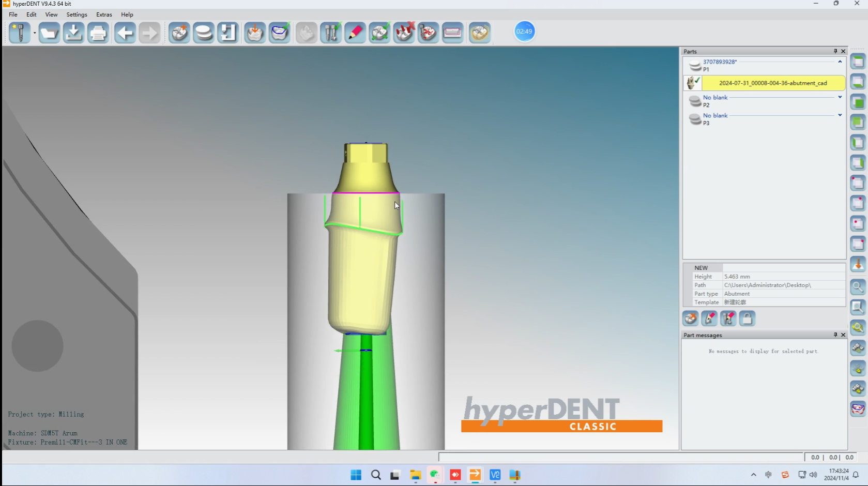
Task: Click the blue 02:49 timer circle
Action: pyautogui.click(x=524, y=32)
